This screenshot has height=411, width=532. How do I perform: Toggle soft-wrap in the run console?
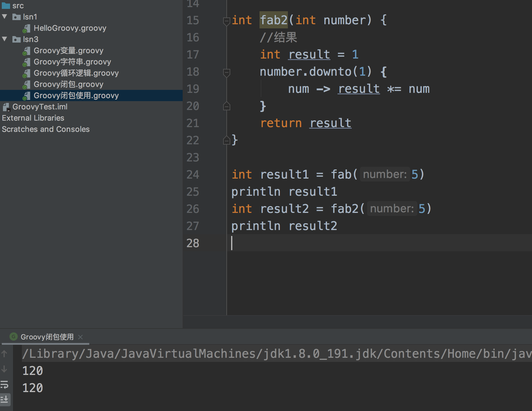pyautogui.click(x=4, y=384)
